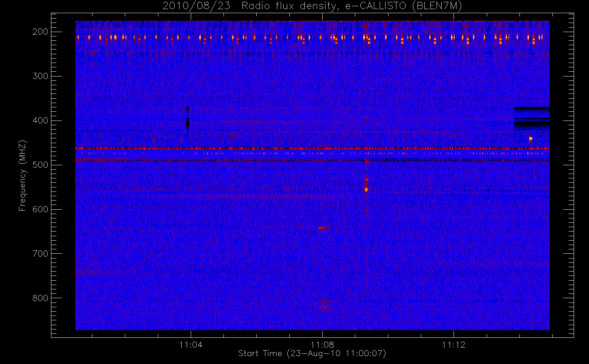Click the red feature near 640 MHz
The image size is (589, 364).
(x=323, y=228)
